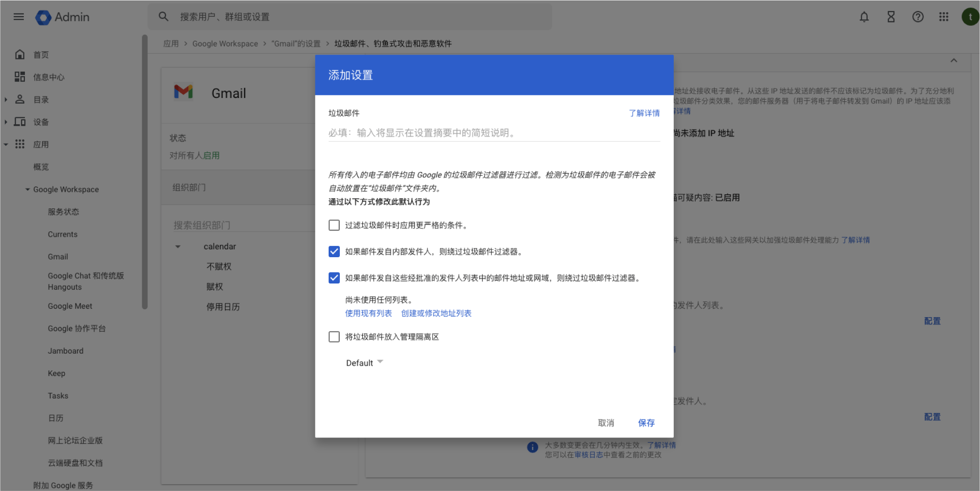Click the user account avatar
This screenshot has width=980, height=491.
click(969, 17)
